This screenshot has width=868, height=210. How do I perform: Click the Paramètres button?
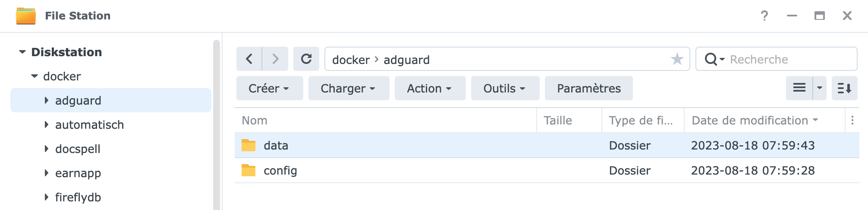point(589,88)
